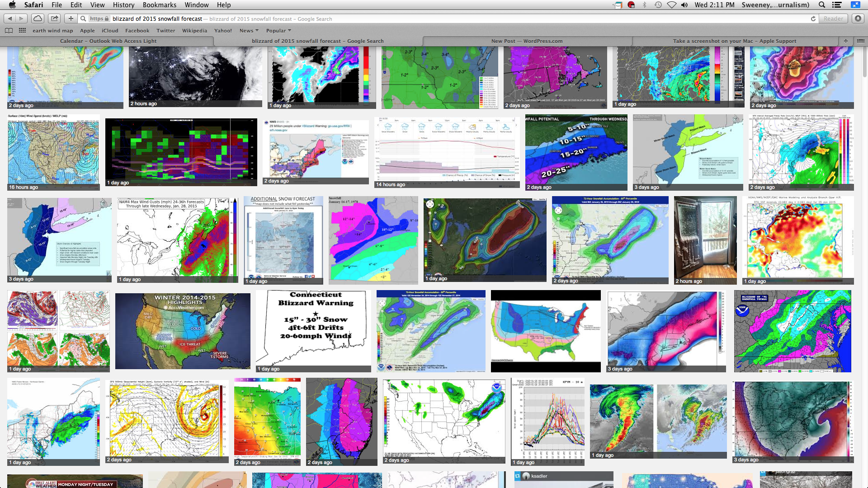
Task: Open the Top Sites grid icon
Action: point(22,31)
